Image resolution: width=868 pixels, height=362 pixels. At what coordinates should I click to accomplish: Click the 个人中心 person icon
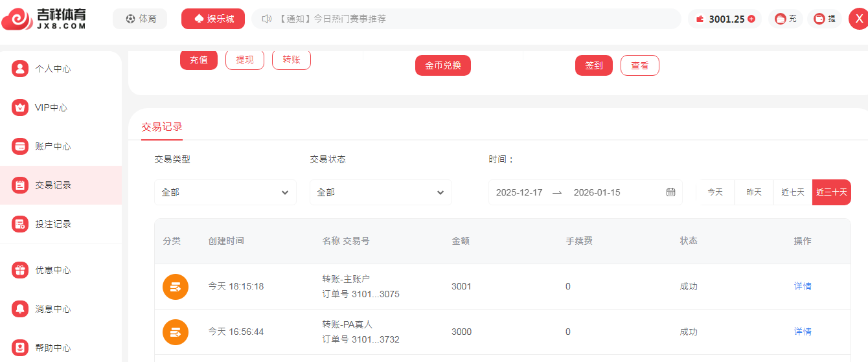click(x=20, y=69)
